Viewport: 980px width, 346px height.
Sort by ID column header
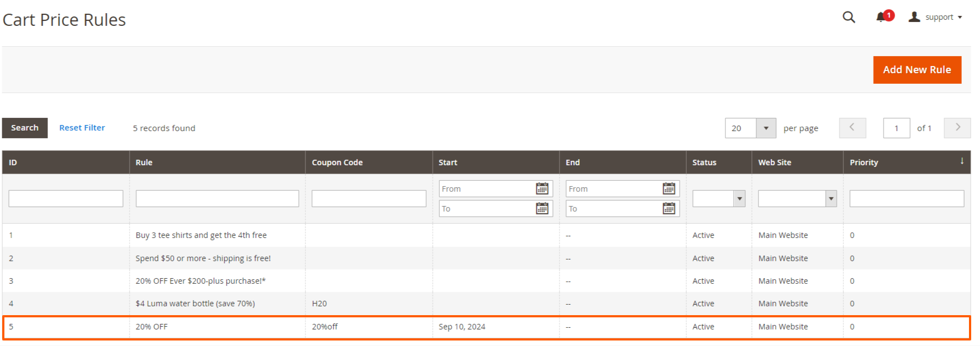66,163
